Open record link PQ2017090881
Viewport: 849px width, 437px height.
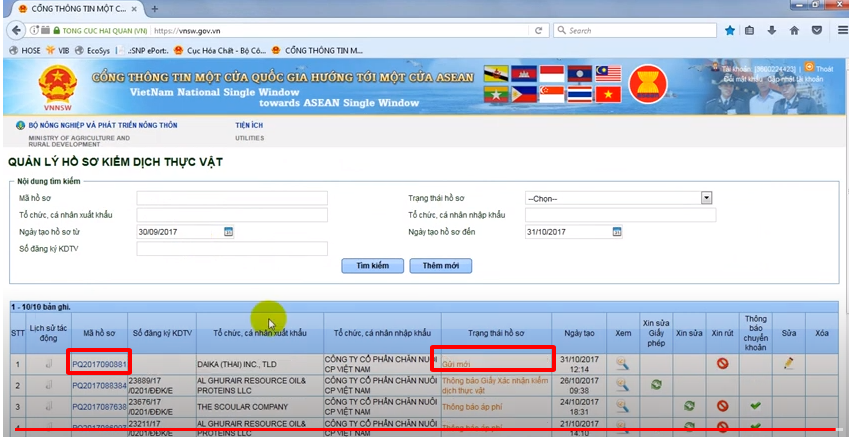click(99, 363)
